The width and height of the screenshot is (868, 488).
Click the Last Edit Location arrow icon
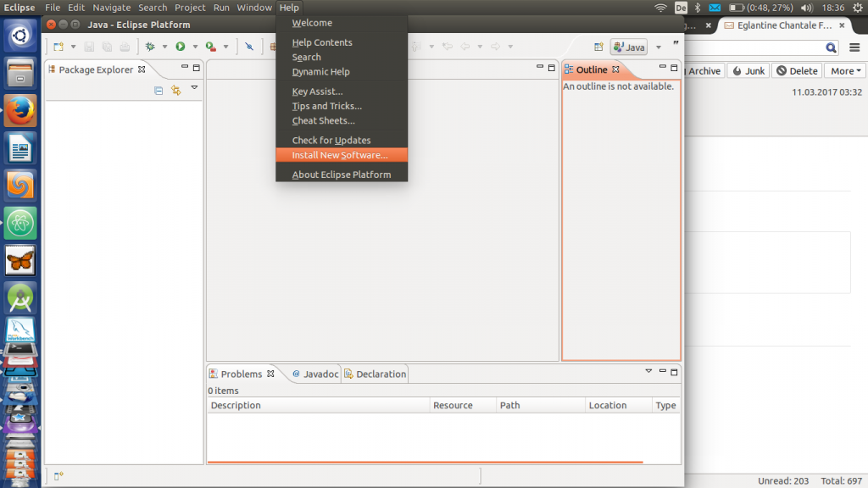448,47
